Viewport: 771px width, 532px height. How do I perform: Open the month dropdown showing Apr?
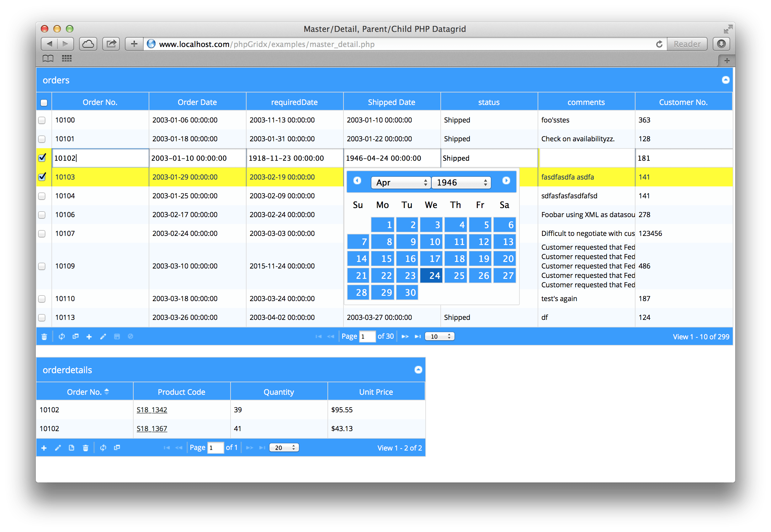tap(401, 183)
